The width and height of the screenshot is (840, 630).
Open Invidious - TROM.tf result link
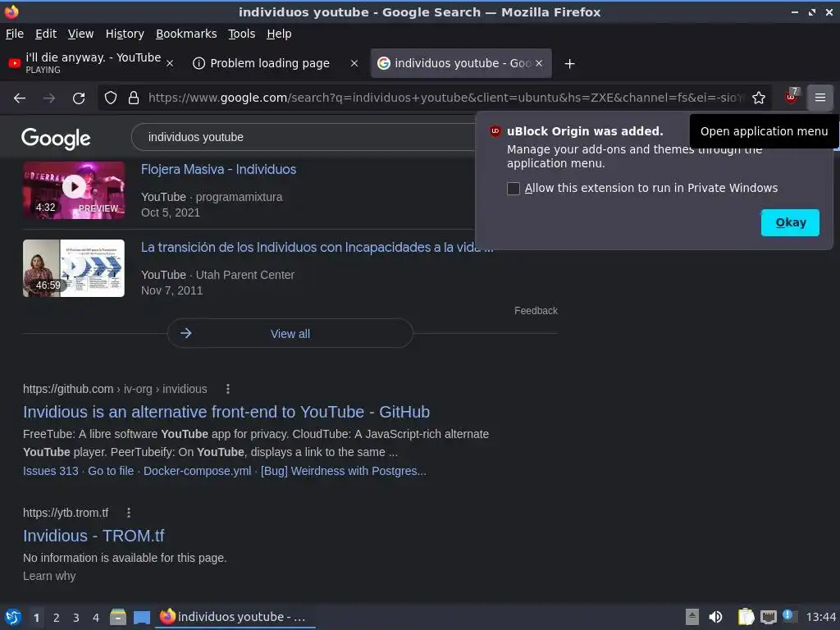pos(94,535)
